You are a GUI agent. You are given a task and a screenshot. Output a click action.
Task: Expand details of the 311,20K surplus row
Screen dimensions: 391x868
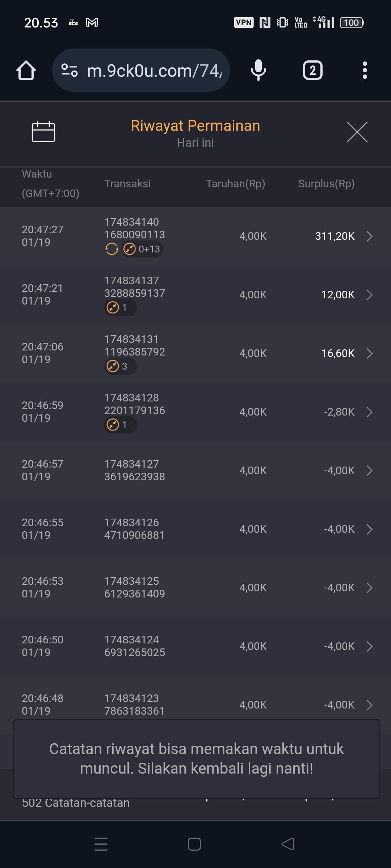[x=369, y=236]
